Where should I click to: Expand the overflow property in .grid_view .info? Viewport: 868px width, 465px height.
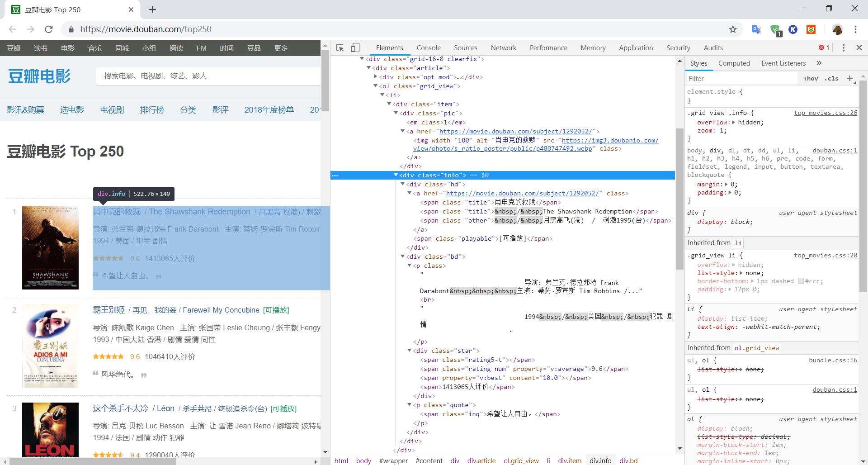733,123
